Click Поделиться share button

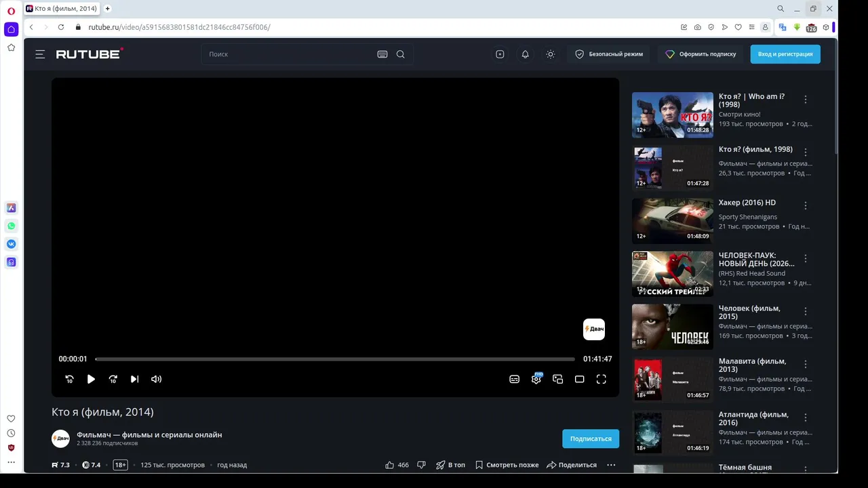tap(572, 465)
